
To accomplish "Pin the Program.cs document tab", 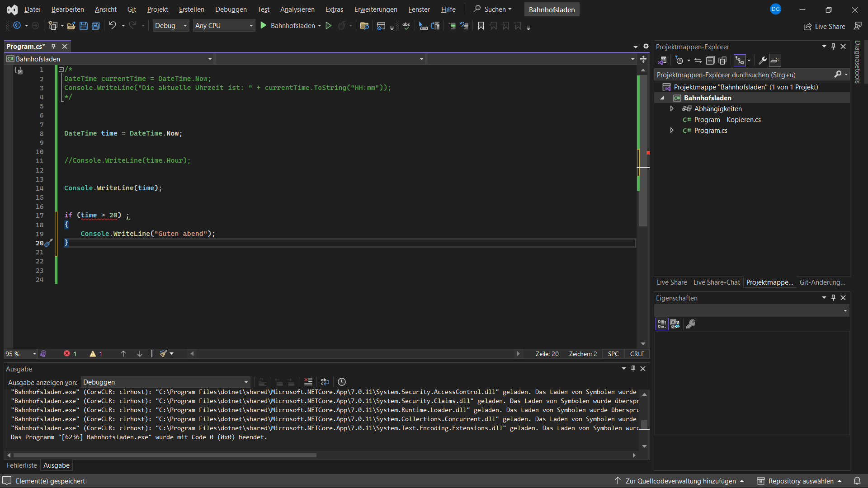I will 53,46.
